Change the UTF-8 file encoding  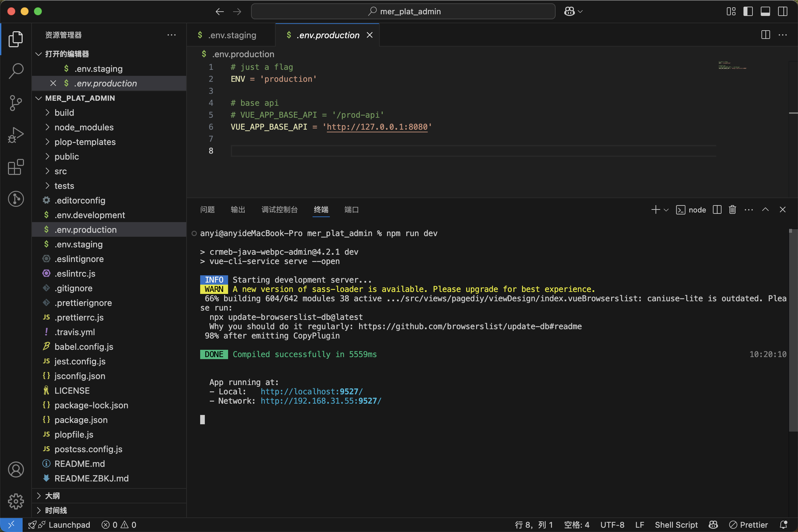point(612,525)
